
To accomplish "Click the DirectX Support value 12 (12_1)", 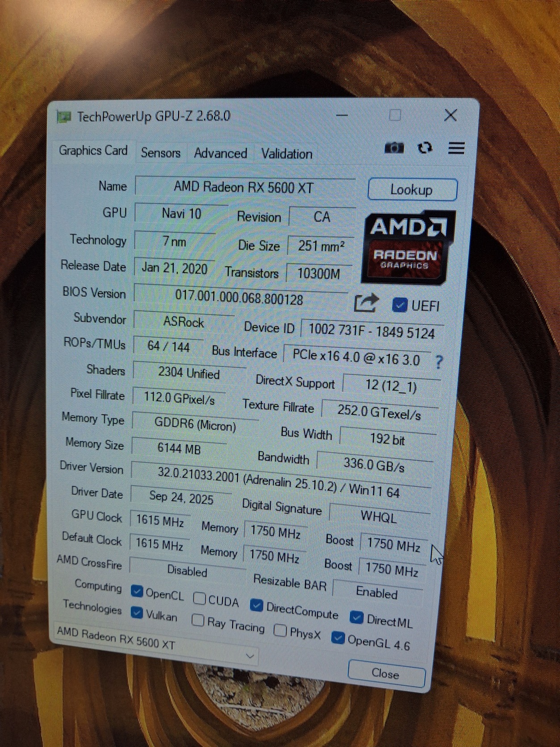I will point(391,385).
